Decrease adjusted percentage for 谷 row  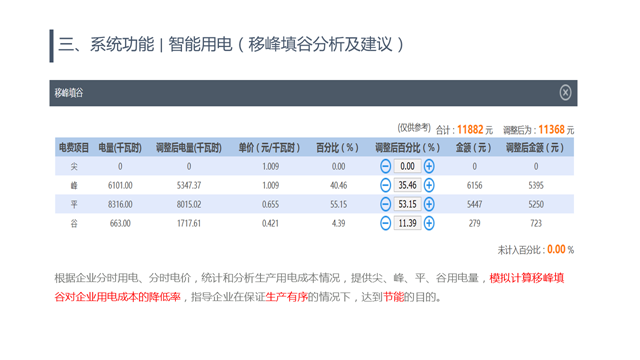click(385, 223)
